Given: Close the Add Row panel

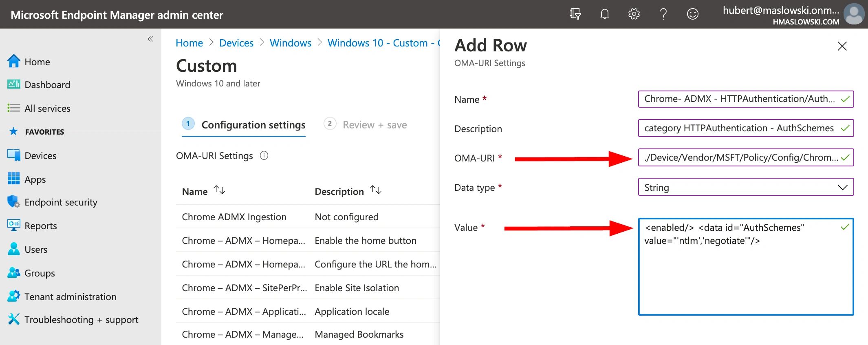Looking at the screenshot, I should tap(842, 46).
